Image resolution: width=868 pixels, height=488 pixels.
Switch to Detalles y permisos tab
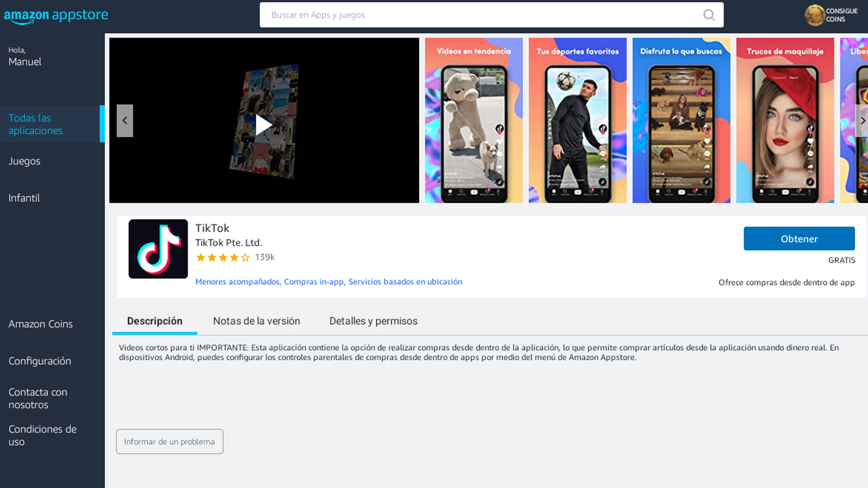pyautogui.click(x=373, y=321)
